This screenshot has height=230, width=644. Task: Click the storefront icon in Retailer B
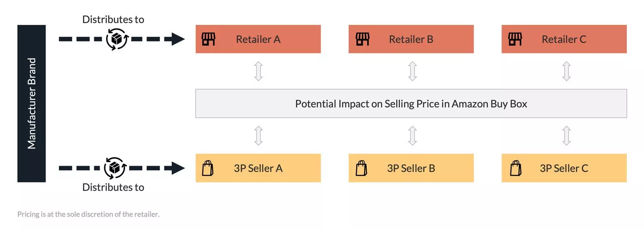[x=362, y=39]
